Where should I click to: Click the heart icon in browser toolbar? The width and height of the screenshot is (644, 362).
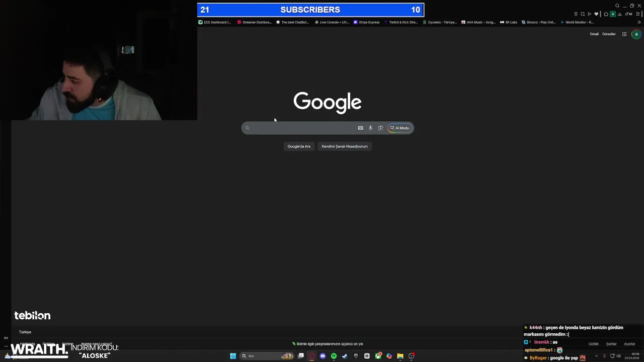coord(596,14)
